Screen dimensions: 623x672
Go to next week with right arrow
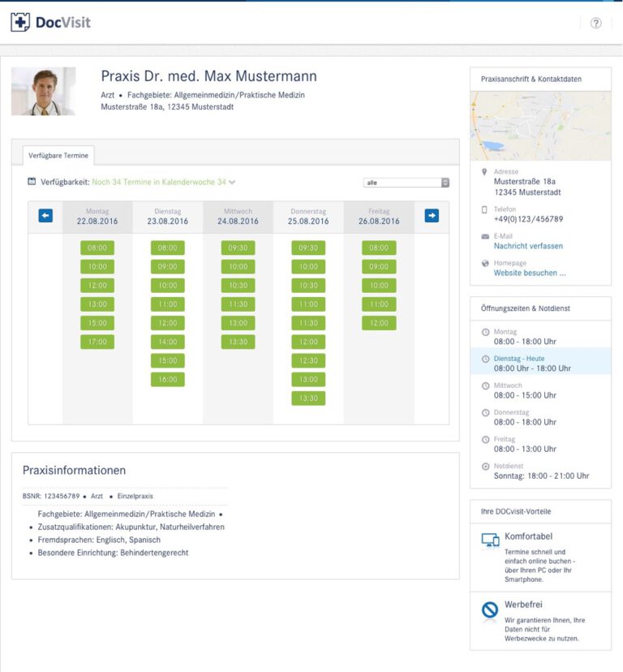click(432, 215)
